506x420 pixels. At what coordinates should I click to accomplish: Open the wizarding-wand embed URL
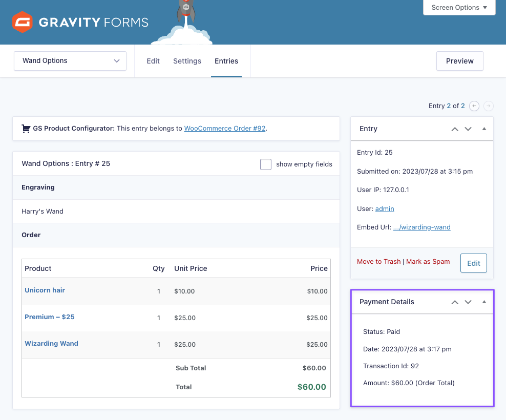pyautogui.click(x=422, y=227)
